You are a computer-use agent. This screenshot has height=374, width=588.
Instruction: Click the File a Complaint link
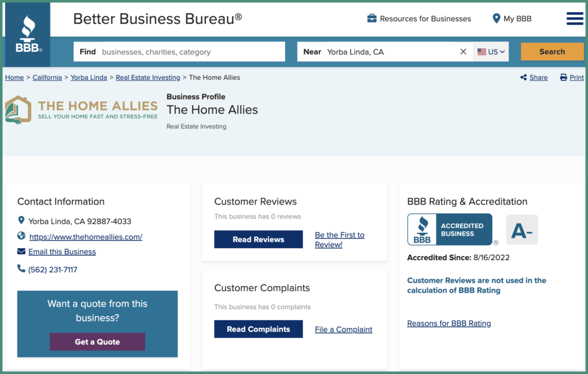343,329
